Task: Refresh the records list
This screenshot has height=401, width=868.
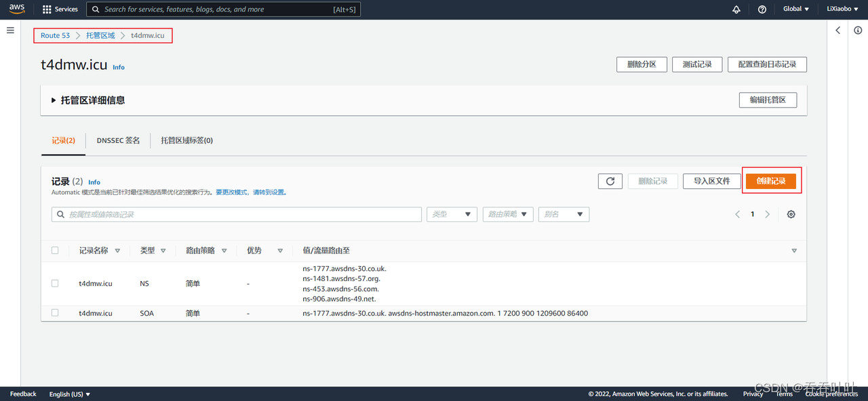Action: 610,181
